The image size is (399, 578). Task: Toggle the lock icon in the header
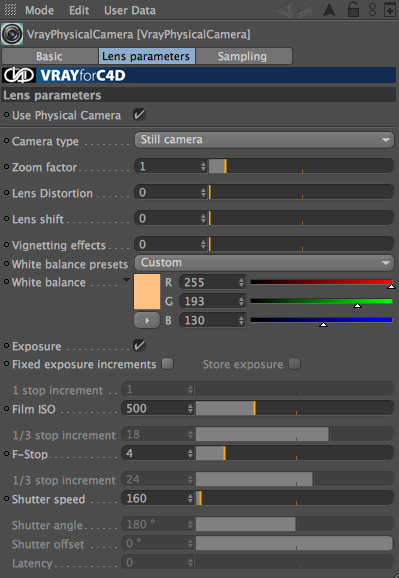click(353, 10)
